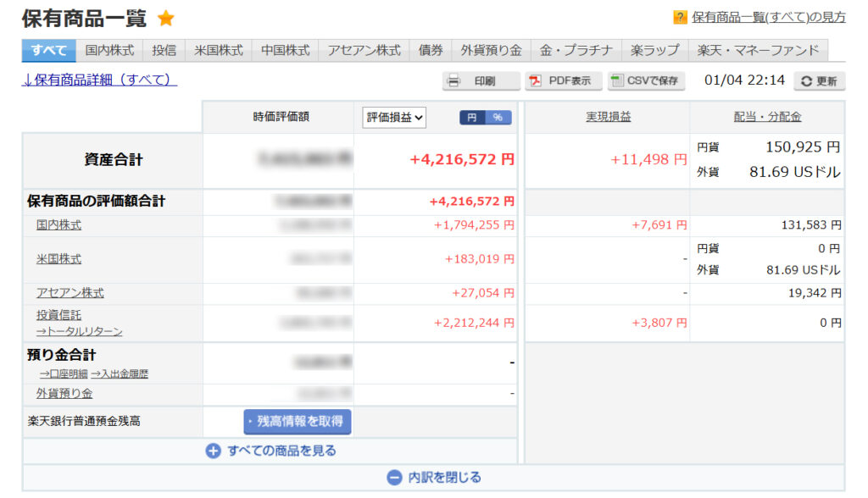This screenshot has height=498, width=868.
Task: Save the list with CSVで保存
Action: pyautogui.click(x=646, y=81)
